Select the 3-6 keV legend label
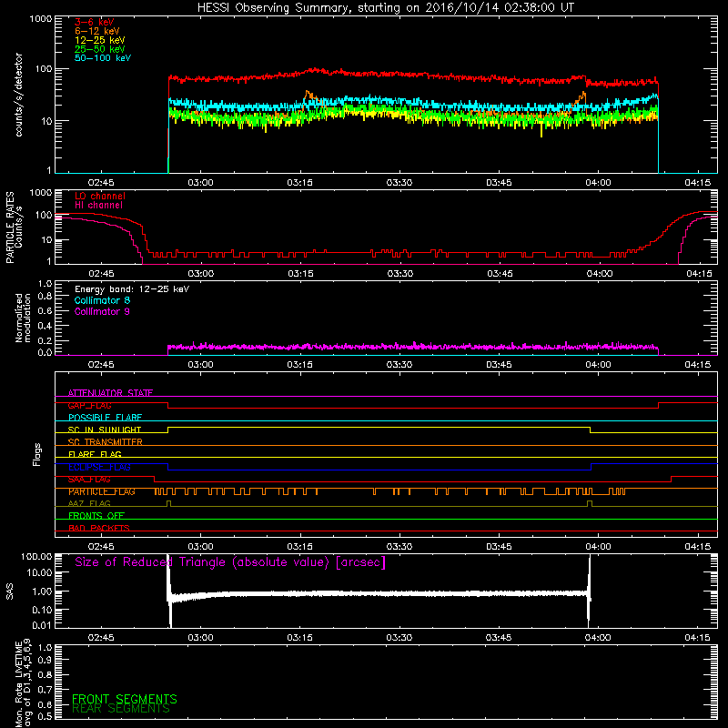The width and height of the screenshot is (728, 728). click(95, 22)
